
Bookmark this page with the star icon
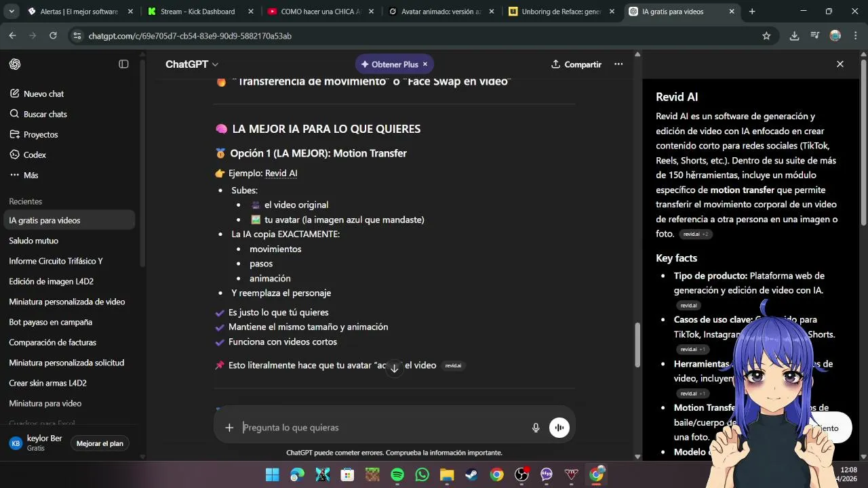click(766, 36)
